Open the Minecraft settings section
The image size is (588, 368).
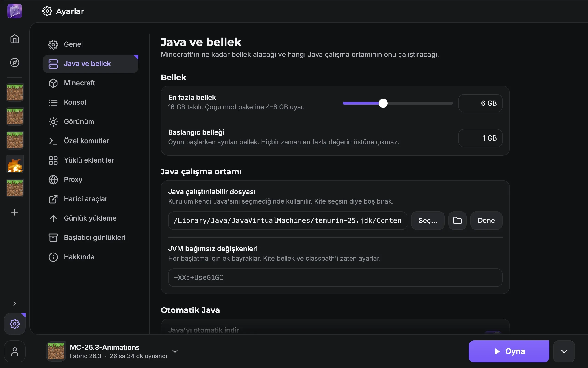pos(90,83)
